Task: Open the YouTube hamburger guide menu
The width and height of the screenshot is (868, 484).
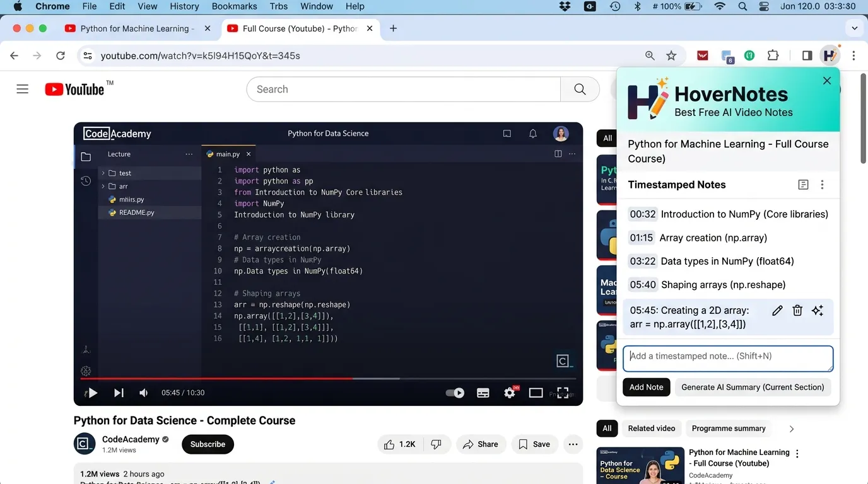Action: tap(23, 89)
